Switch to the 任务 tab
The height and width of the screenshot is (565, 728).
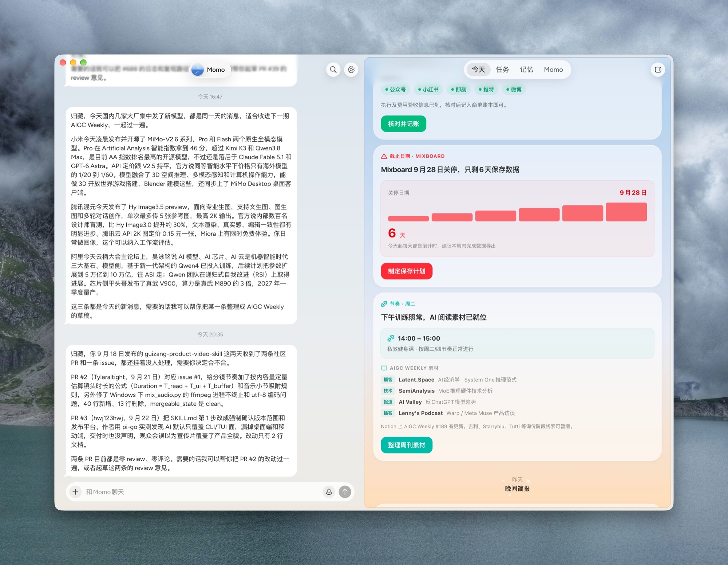502,70
